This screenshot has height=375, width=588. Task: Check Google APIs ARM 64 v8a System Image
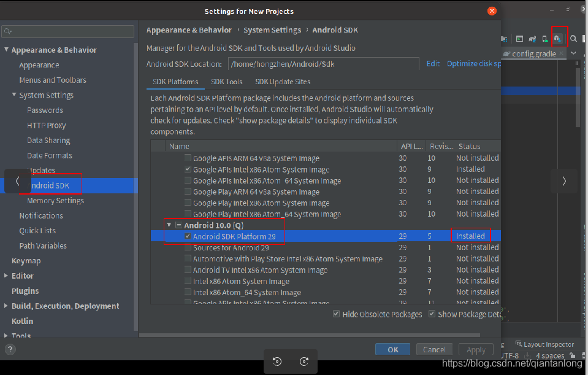(x=188, y=158)
